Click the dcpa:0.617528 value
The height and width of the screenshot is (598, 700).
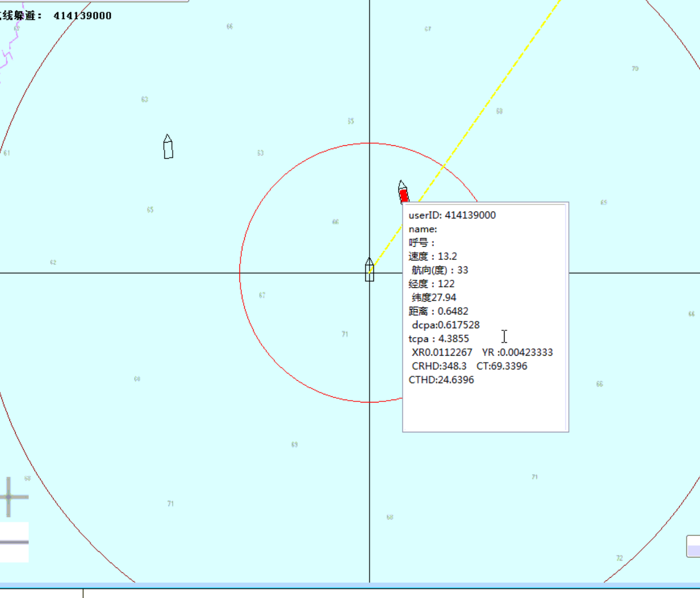[x=445, y=325]
